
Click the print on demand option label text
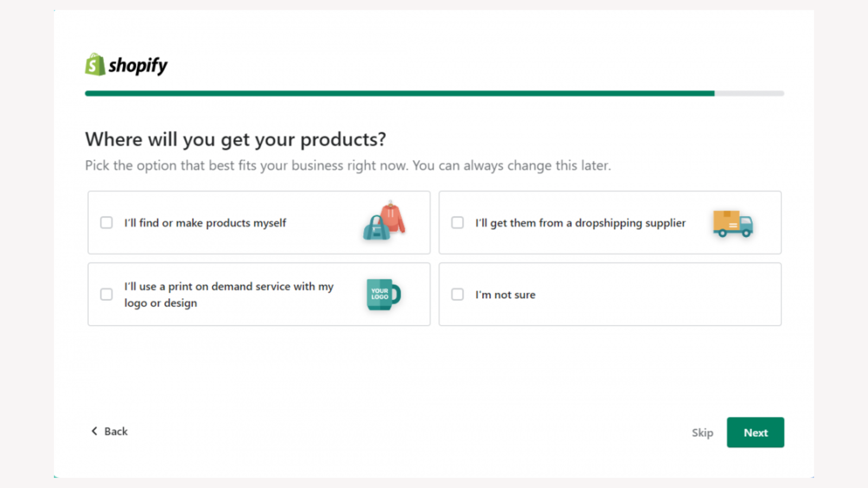coord(228,294)
